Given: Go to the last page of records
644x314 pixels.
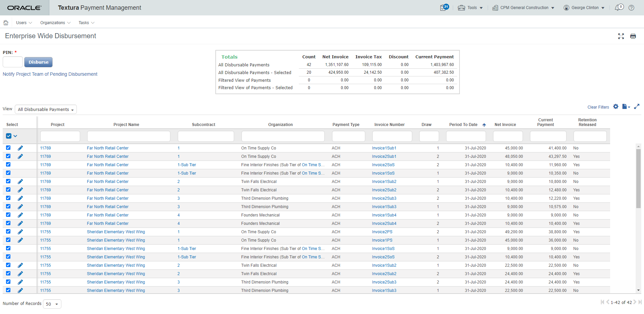Looking at the screenshot, I should [x=640, y=302].
